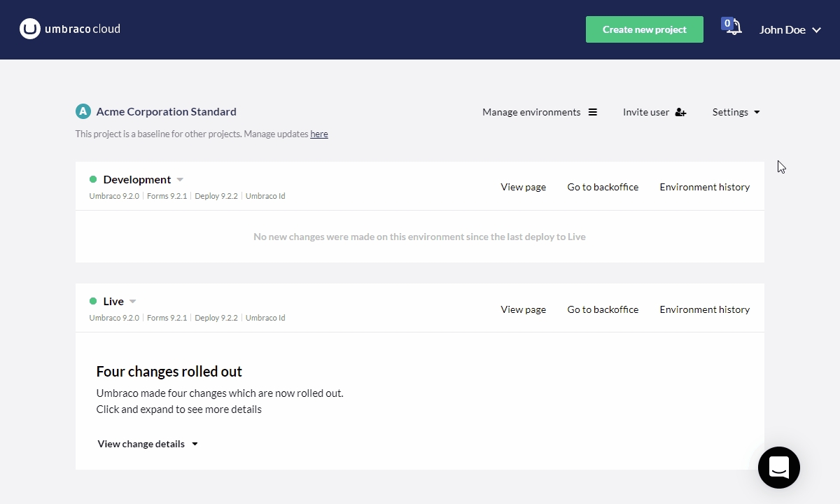Expand View change details
The image size is (840, 504).
(148, 444)
